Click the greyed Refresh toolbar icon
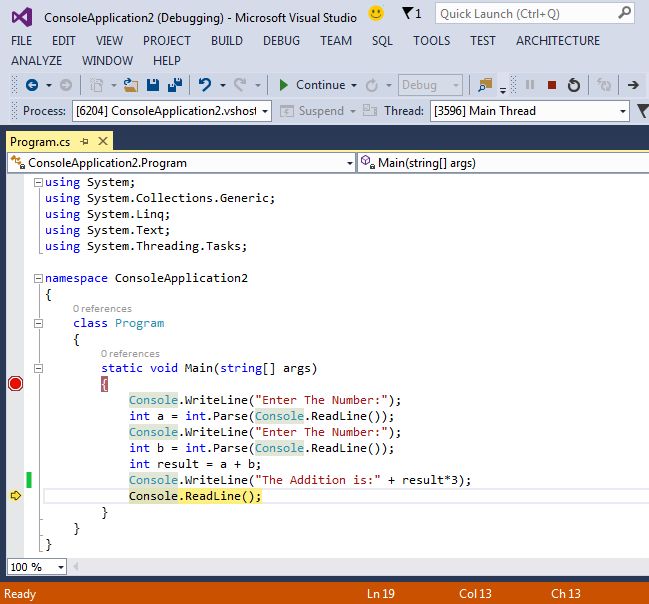Image resolution: width=649 pixels, height=604 pixels. tap(604, 85)
